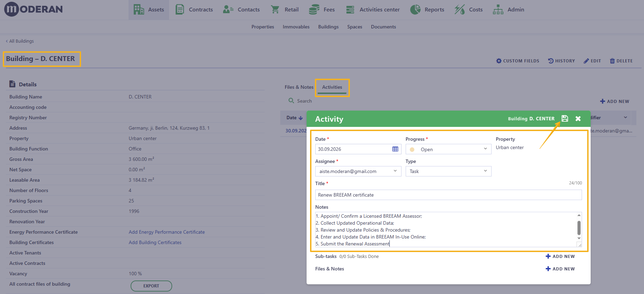Sort by Date column arrow

301,118
